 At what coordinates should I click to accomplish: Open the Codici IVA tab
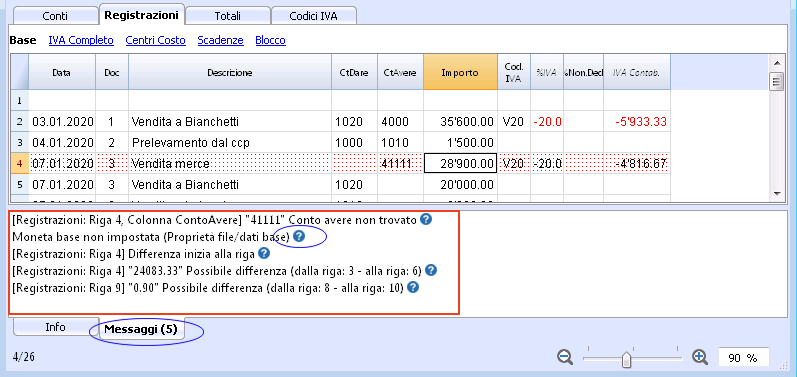313,16
